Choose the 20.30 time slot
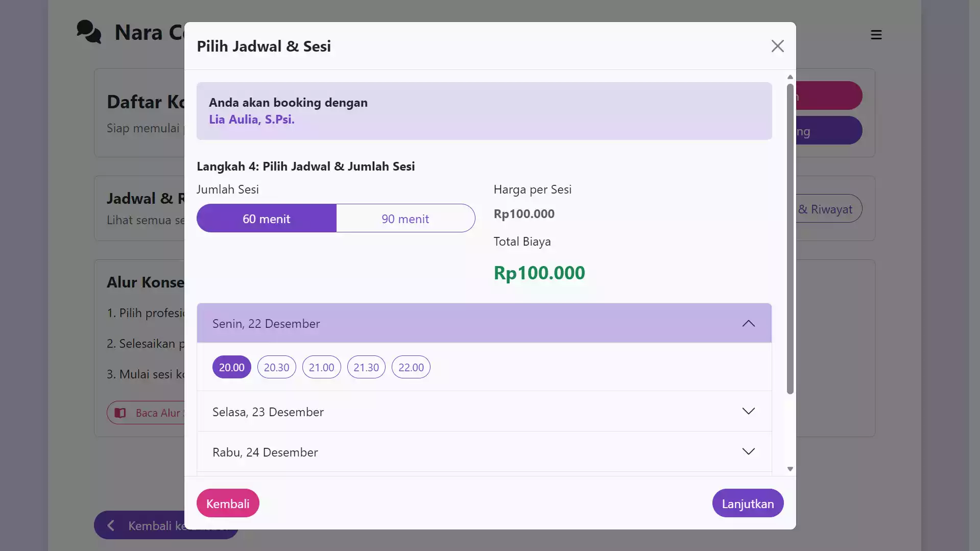 (x=276, y=367)
